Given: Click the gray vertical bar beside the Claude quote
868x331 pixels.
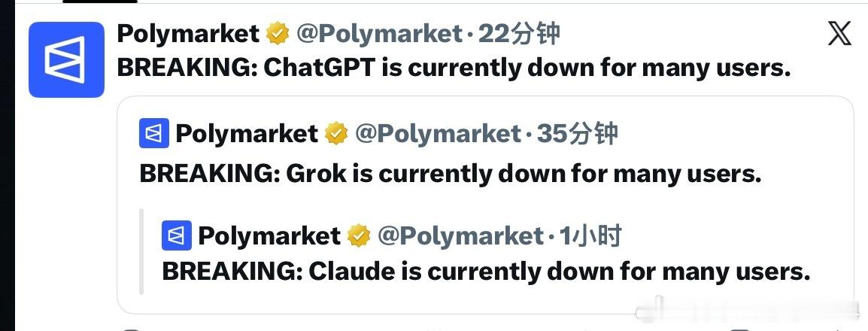Looking at the screenshot, I should pos(141,251).
